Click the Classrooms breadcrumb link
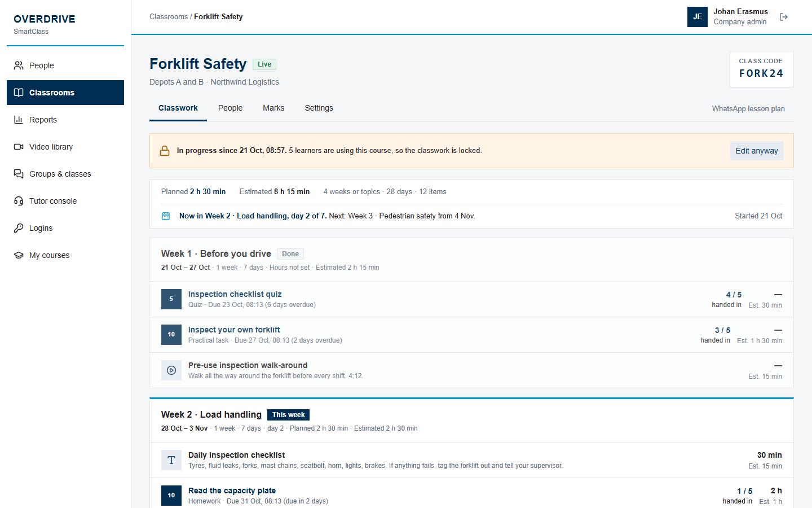Image resolution: width=812 pixels, height=508 pixels. coord(169,17)
